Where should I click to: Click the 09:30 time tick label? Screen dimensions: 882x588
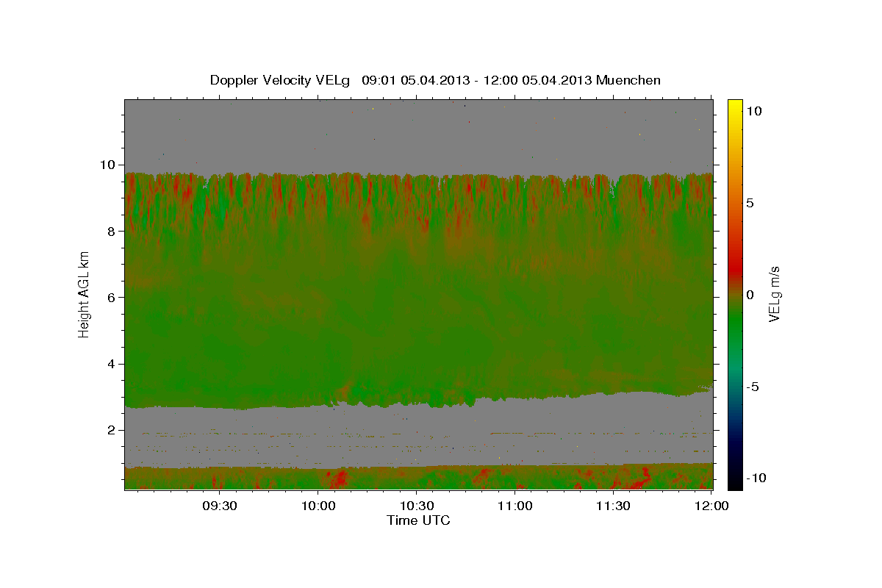[220, 506]
